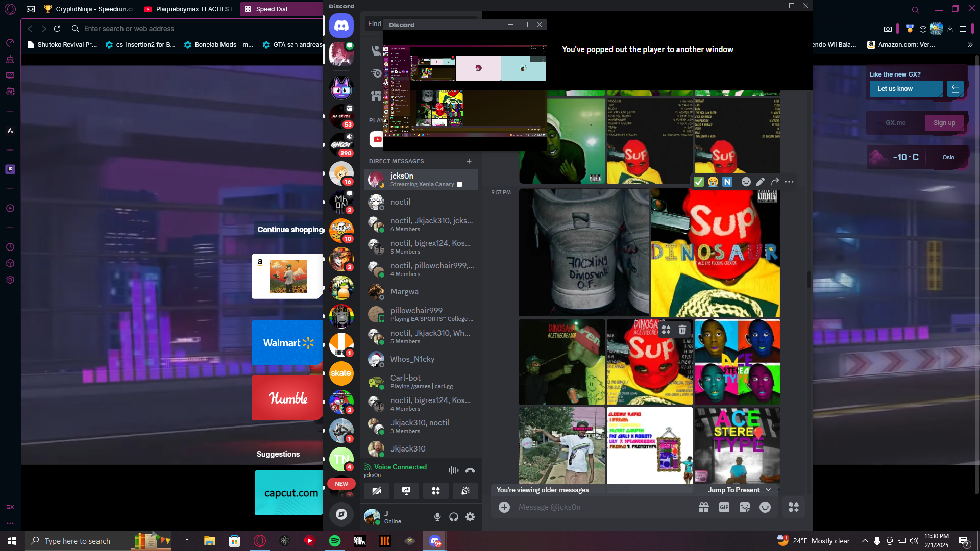This screenshot has width=980, height=551.
Task: Open the message More options ellipsis
Action: tap(789, 182)
